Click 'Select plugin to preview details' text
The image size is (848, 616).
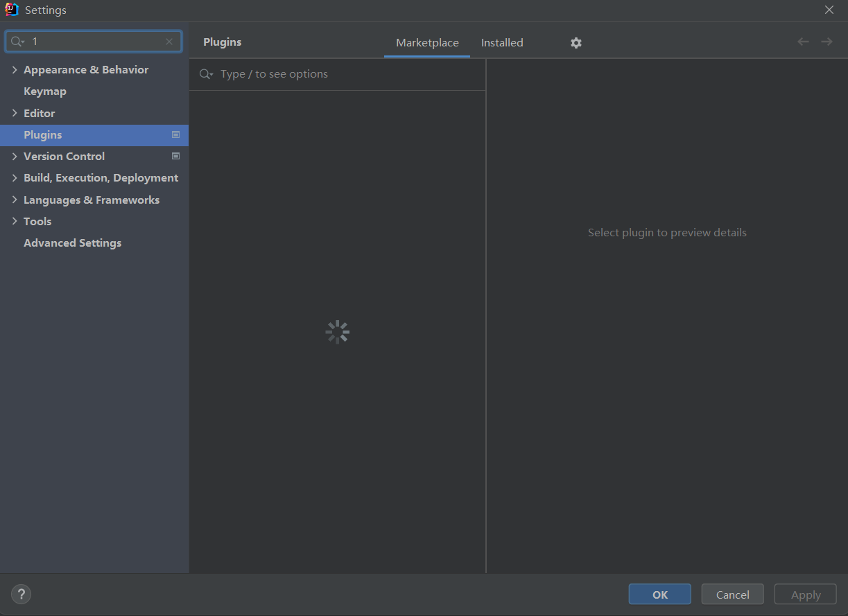[667, 233]
